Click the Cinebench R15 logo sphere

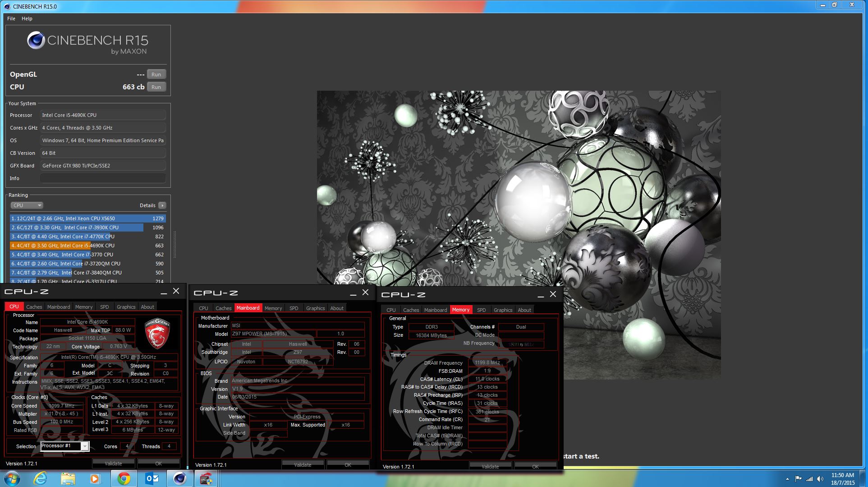point(36,41)
